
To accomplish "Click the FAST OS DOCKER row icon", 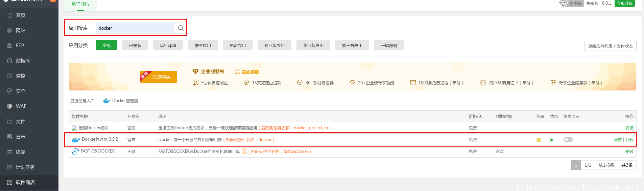I will click(x=75, y=152).
